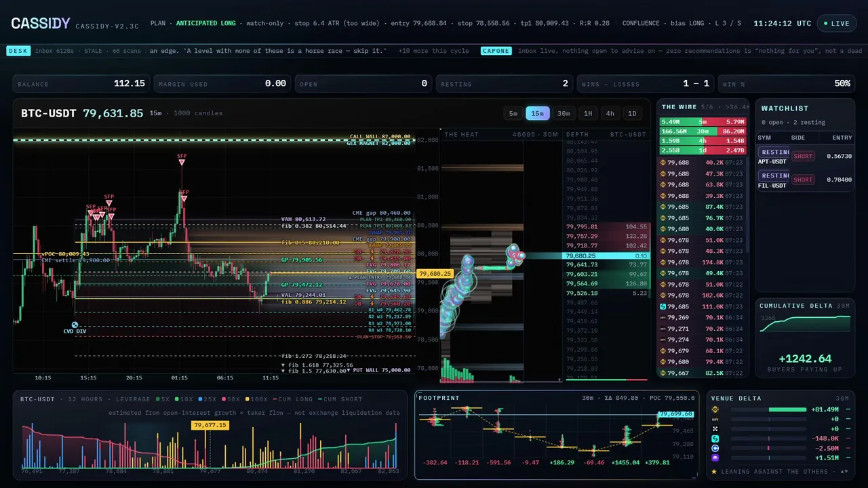Click the +1455.04 footprint delta value
The image size is (868, 488).
tap(626, 463)
